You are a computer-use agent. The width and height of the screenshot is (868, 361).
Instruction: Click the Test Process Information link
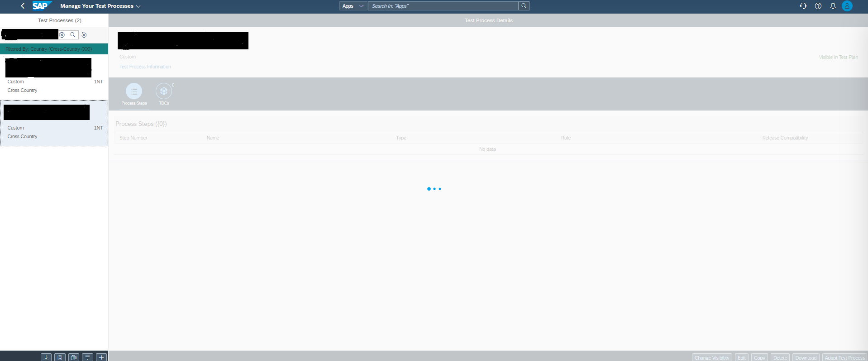tap(145, 67)
